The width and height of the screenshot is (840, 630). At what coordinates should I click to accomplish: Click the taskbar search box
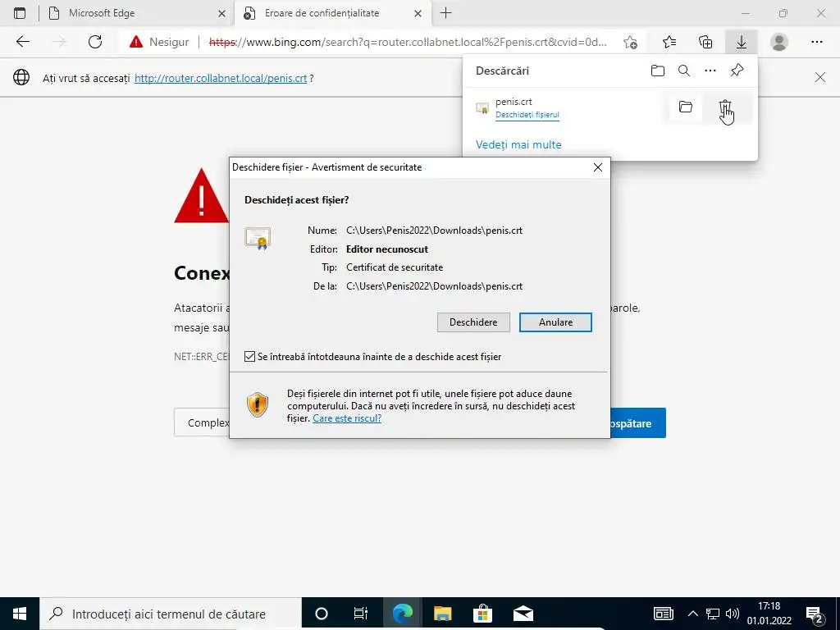(171, 614)
